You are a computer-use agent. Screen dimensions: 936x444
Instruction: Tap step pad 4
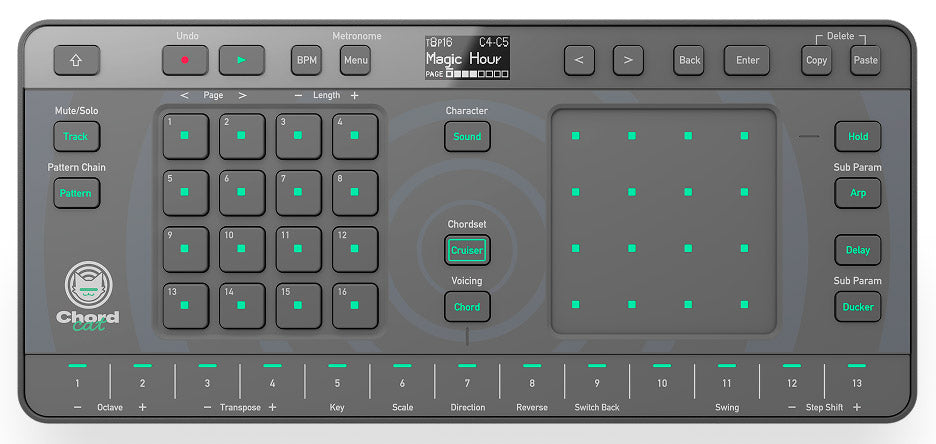click(x=355, y=137)
